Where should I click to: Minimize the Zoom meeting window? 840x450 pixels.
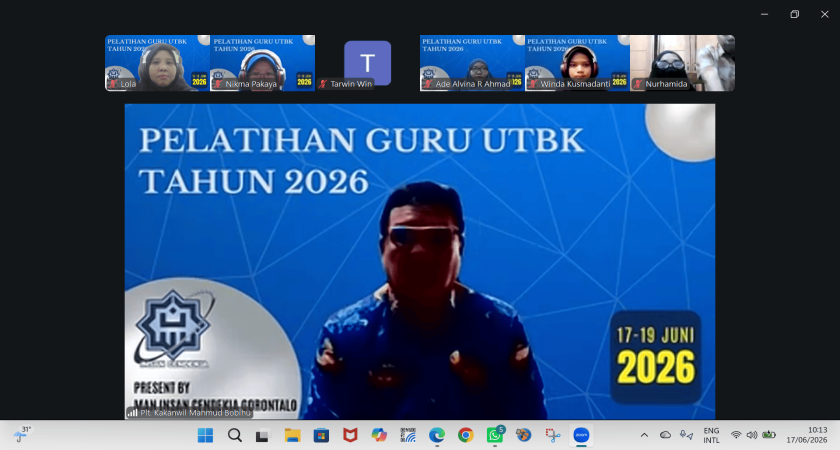point(764,14)
